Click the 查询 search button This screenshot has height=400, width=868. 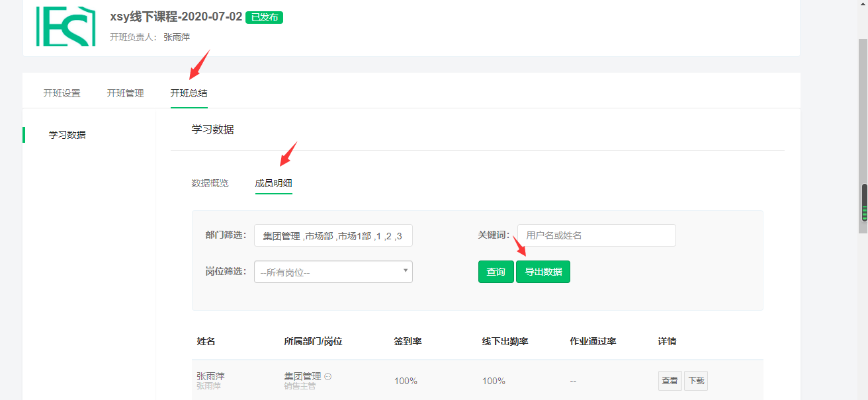click(496, 272)
